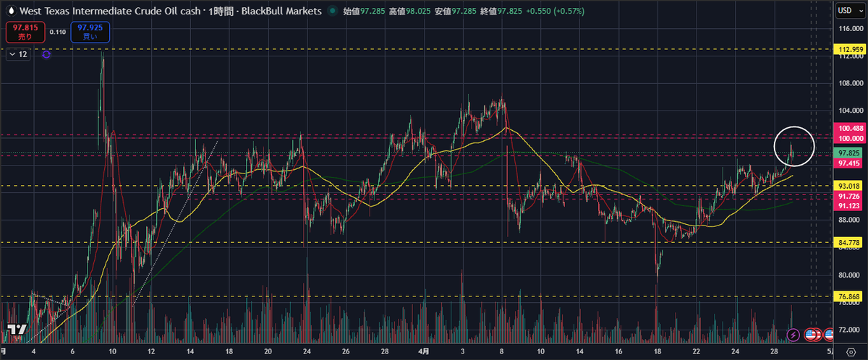Open the leftmost US flag economic event marker

pyautogui.click(x=811, y=335)
